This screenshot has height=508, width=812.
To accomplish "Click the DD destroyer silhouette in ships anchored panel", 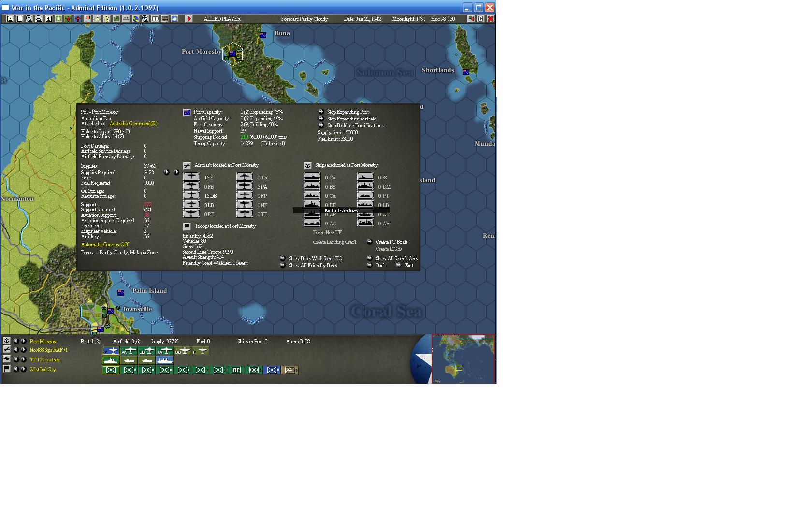I will [312, 205].
